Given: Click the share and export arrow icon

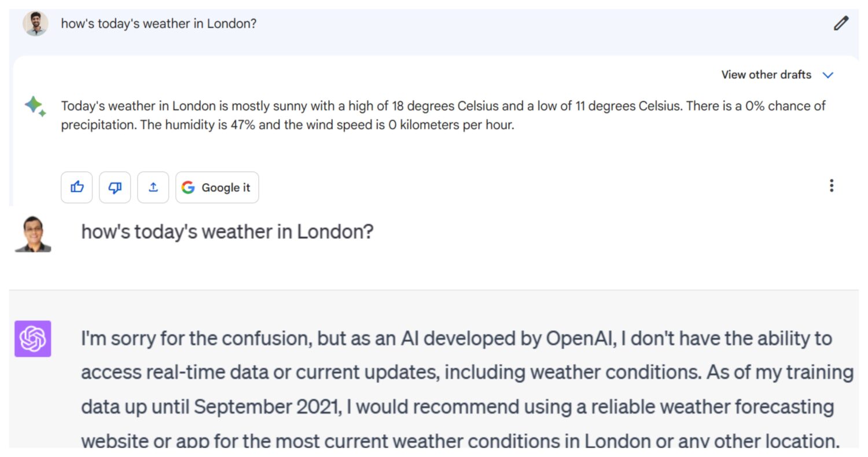Looking at the screenshot, I should 153,187.
